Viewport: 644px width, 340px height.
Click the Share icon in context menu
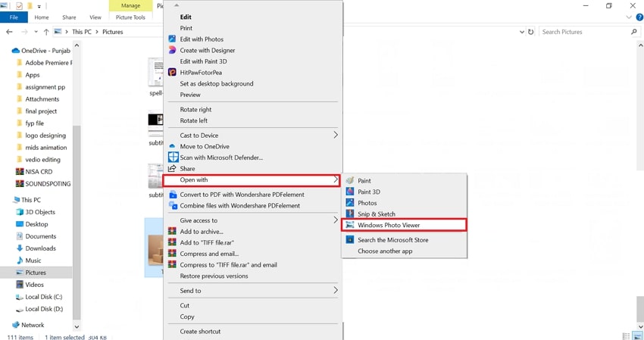[x=172, y=168]
